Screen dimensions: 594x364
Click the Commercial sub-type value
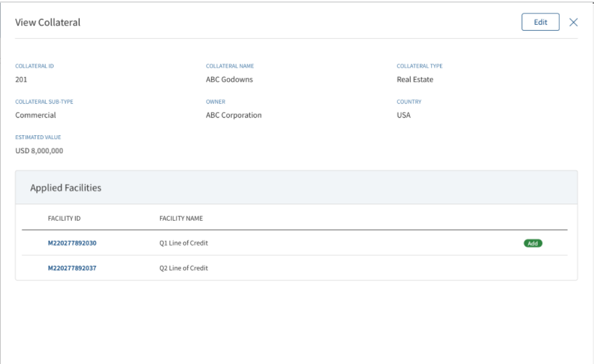tap(35, 115)
